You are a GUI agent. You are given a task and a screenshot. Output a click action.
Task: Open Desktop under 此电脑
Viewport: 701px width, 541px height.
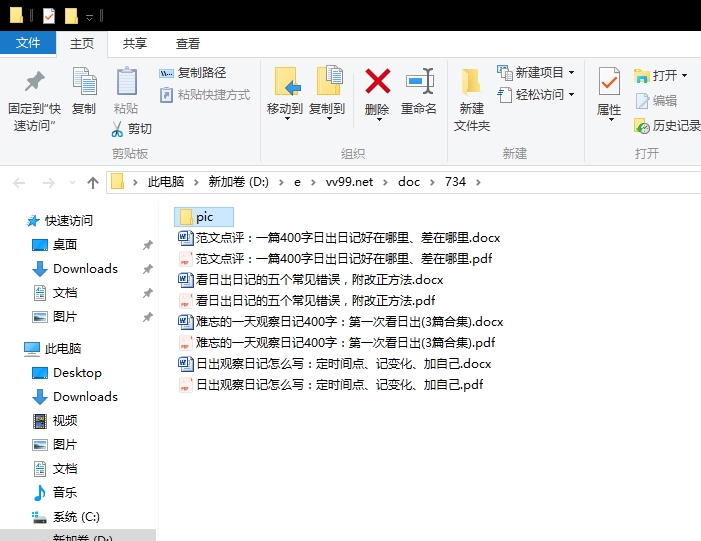(x=67, y=373)
